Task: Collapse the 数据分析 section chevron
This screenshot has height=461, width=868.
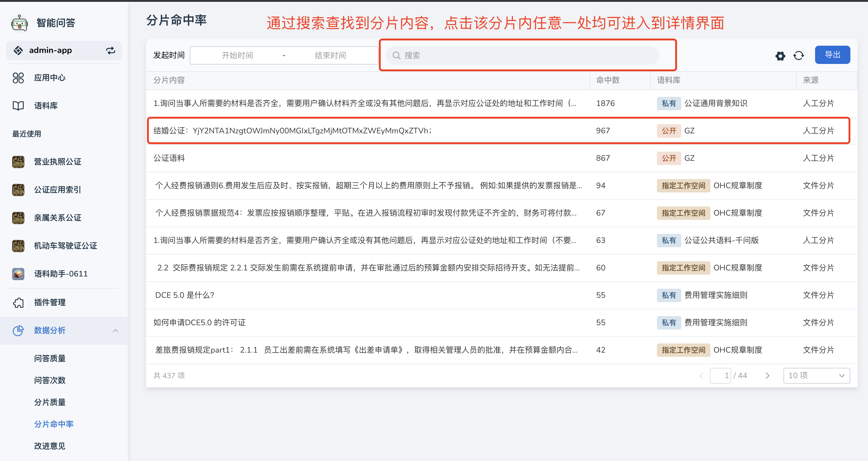Action: (x=116, y=330)
